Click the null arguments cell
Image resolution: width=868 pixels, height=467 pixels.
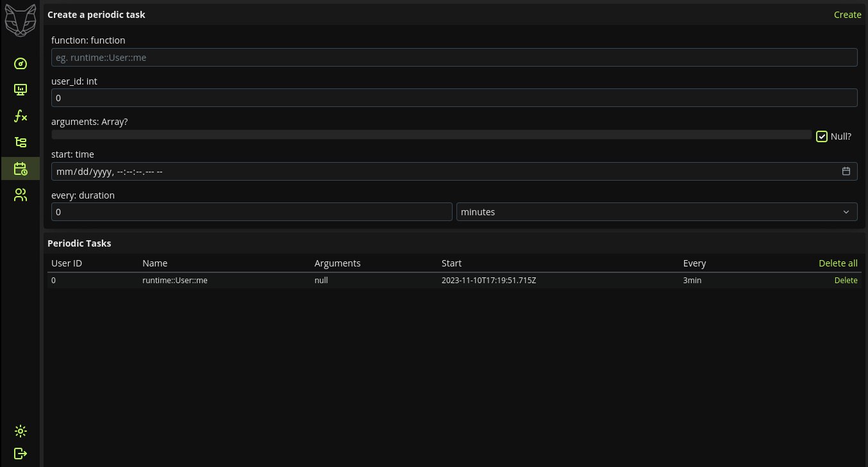(x=321, y=281)
